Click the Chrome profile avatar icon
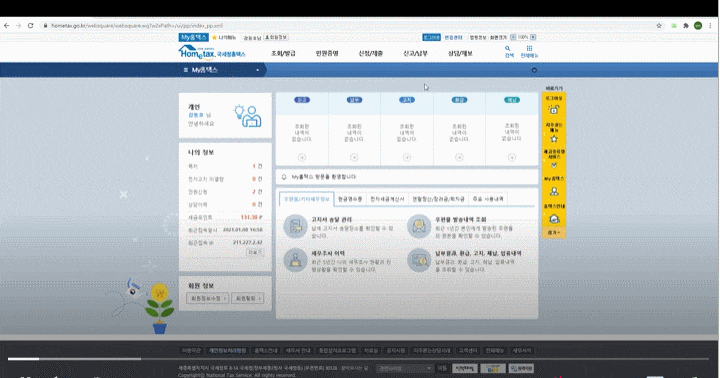Screen dimensions: 720x378 [x=698, y=26]
